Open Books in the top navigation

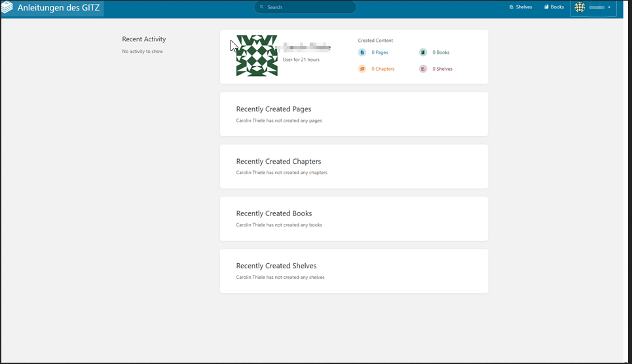554,7
